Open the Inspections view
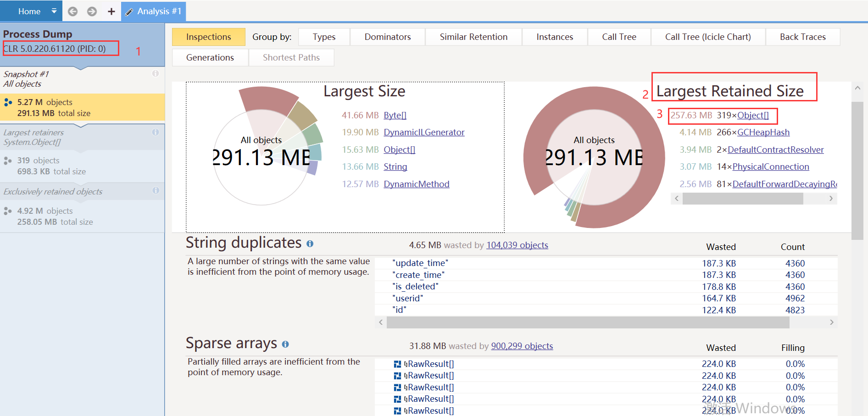This screenshot has width=868, height=416. coord(209,37)
